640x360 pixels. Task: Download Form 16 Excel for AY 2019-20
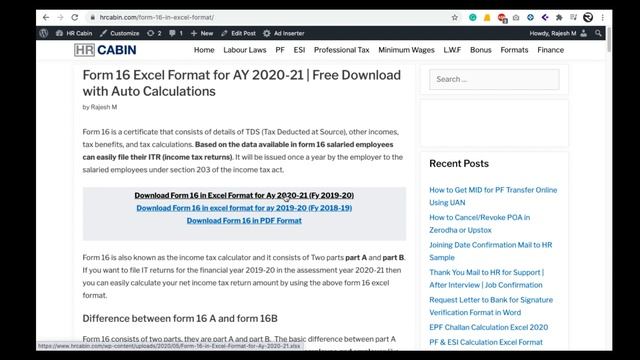coord(244,208)
